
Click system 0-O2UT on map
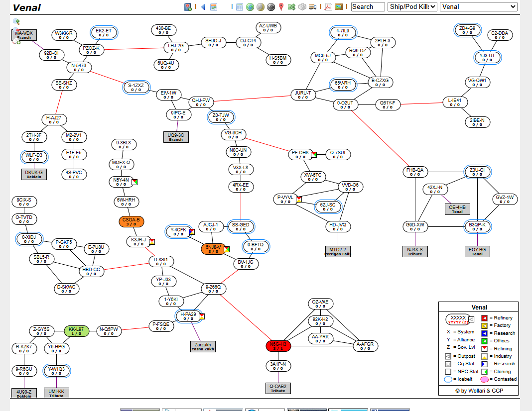(345, 104)
